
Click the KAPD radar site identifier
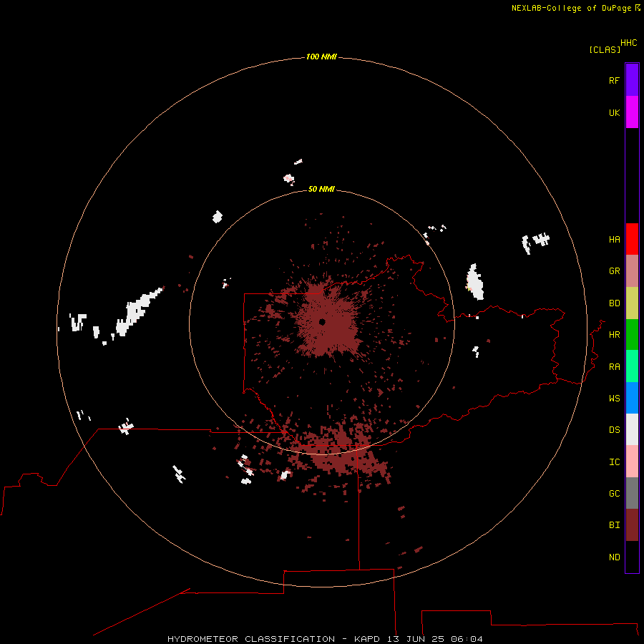click(368, 639)
